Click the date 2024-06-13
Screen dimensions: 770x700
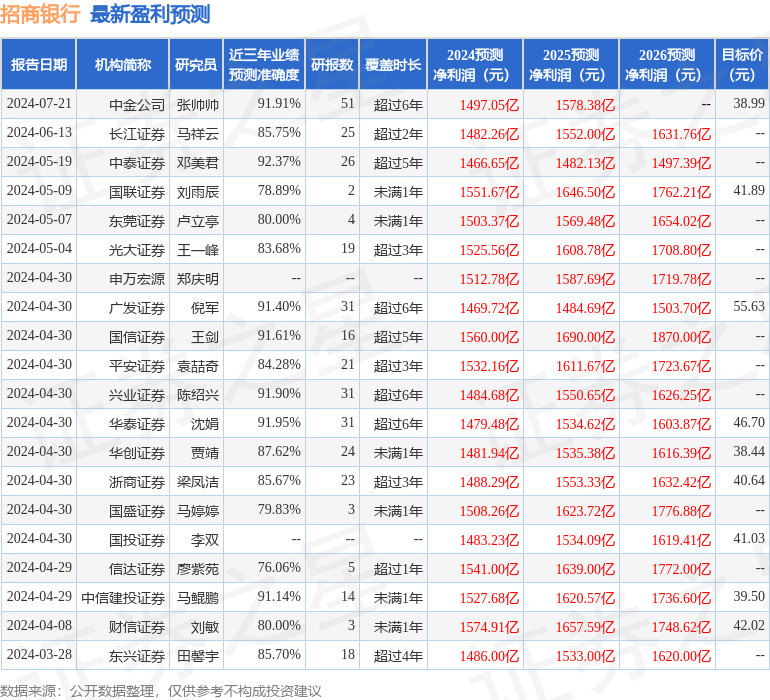pos(39,133)
